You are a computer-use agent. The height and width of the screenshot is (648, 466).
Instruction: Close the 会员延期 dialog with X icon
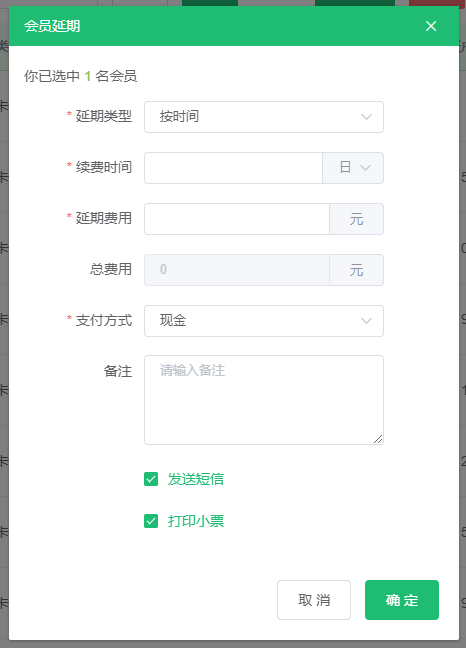point(431,26)
